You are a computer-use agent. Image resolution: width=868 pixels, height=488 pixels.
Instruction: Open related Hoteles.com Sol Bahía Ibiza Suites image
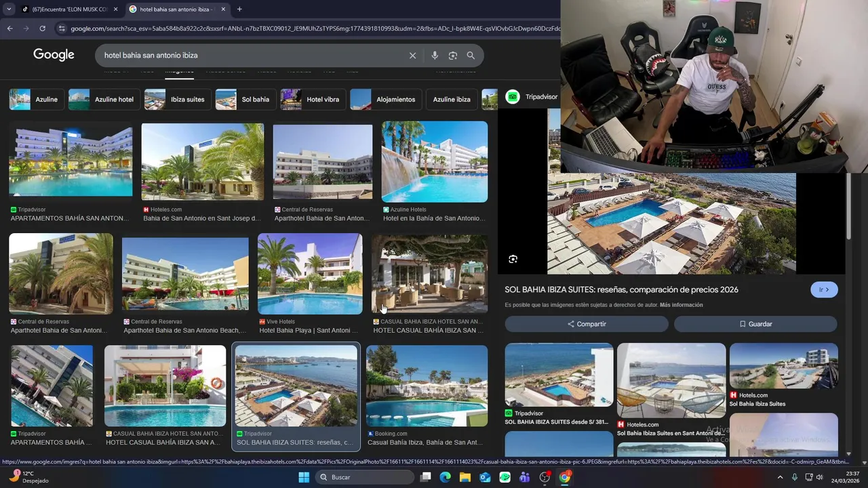coord(784,366)
